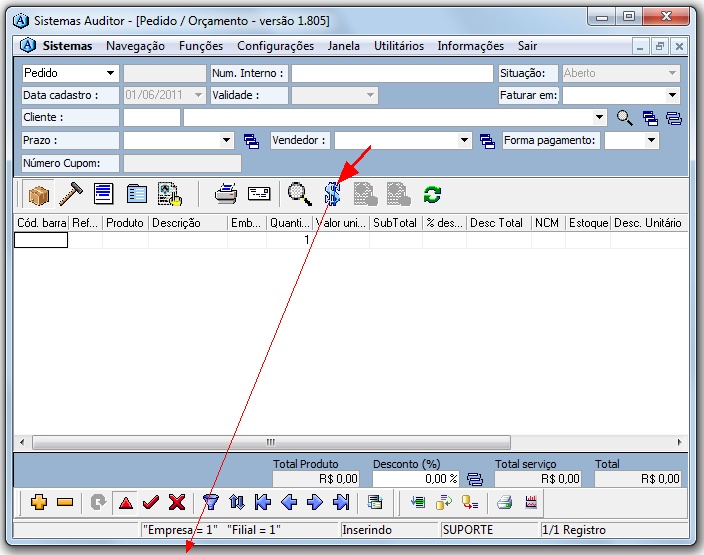Go to last record arrow

(x=341, y=502)
